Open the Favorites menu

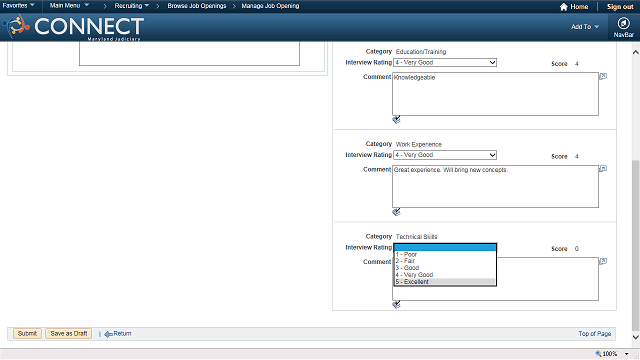point(18,6)
